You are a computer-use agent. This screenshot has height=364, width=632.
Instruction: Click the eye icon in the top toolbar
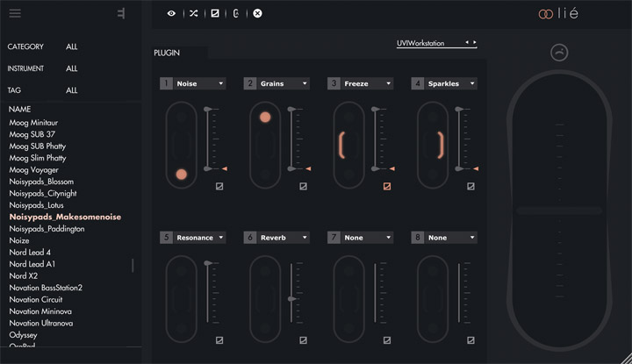coord(171,13)
